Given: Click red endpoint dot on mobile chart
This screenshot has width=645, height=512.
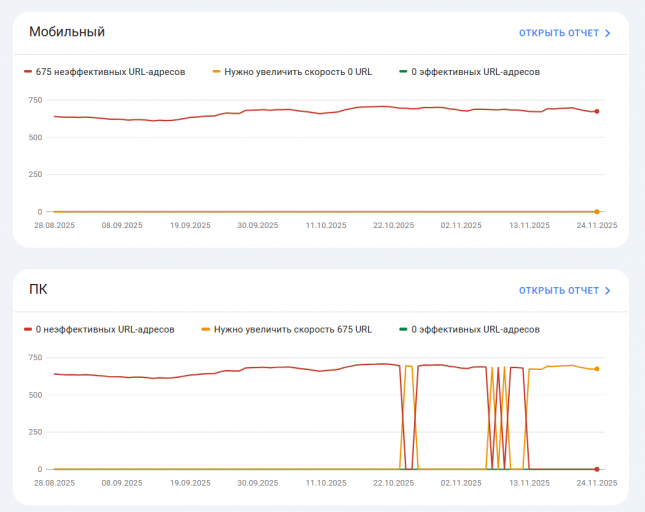Looking at the screenshot, I should click(597, 111).
